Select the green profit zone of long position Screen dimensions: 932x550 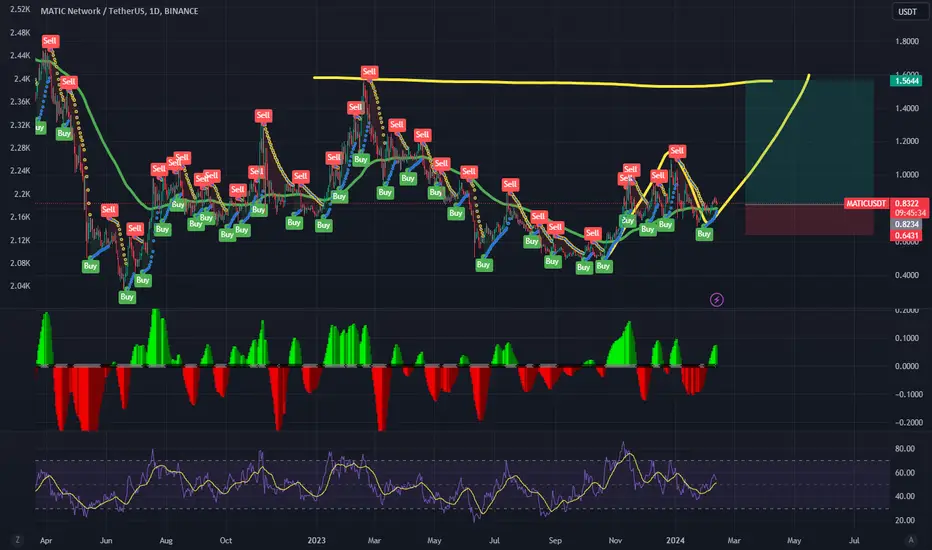click(810, 143)
